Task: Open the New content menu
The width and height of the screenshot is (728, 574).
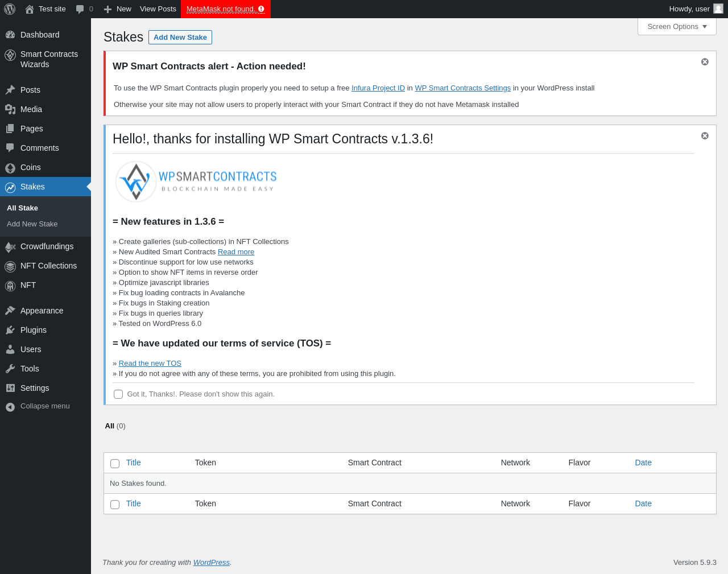Action: click(x=118, y=9)
